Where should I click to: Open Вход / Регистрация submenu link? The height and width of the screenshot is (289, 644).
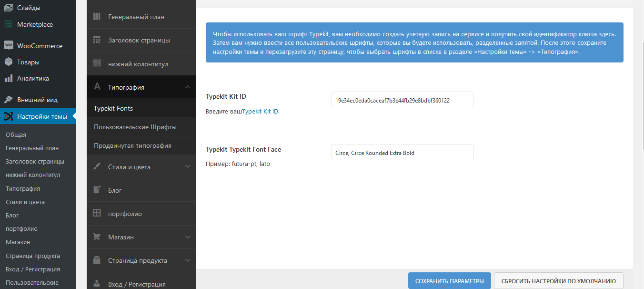click(33, 269)
